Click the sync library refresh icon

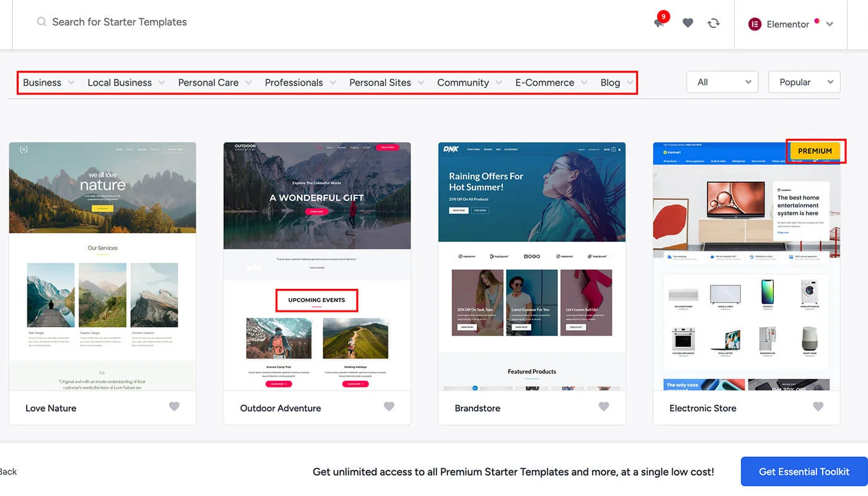(714, 23)
